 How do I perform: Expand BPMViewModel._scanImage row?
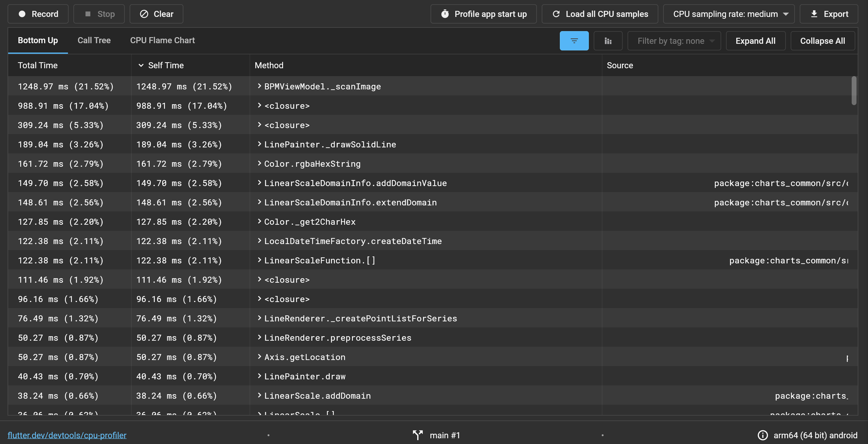pyautogui.click(x=260, y=86)
